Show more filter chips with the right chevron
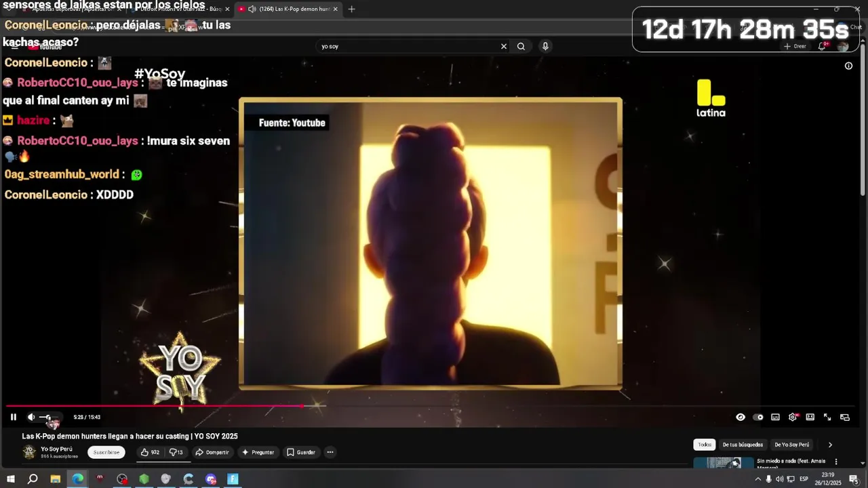868x488 pixels. coord(830,445)
